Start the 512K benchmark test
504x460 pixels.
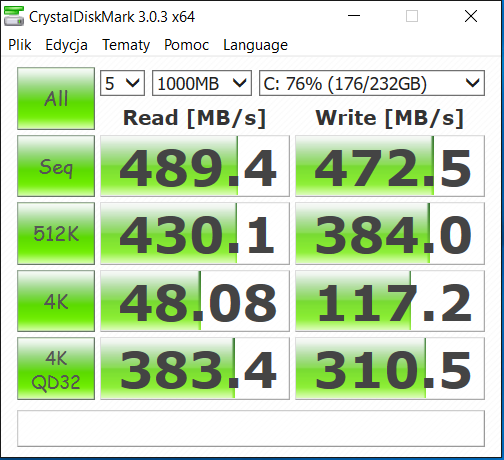click(x=56, y=233)
